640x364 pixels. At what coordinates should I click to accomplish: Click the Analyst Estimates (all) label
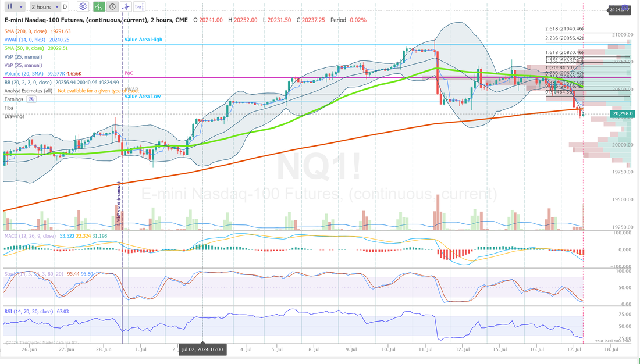click(x=29, y=91)
